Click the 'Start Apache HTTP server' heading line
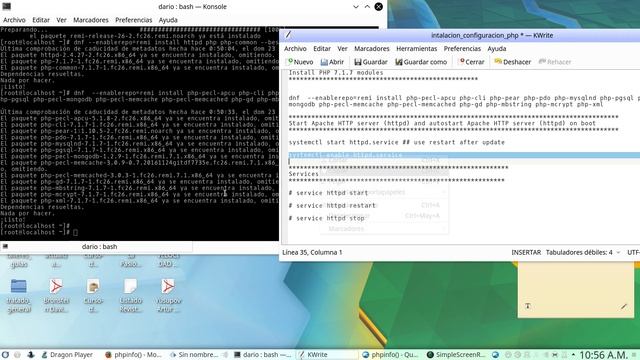The height and width of the screenshot is (360, 640). click(442, 123)
